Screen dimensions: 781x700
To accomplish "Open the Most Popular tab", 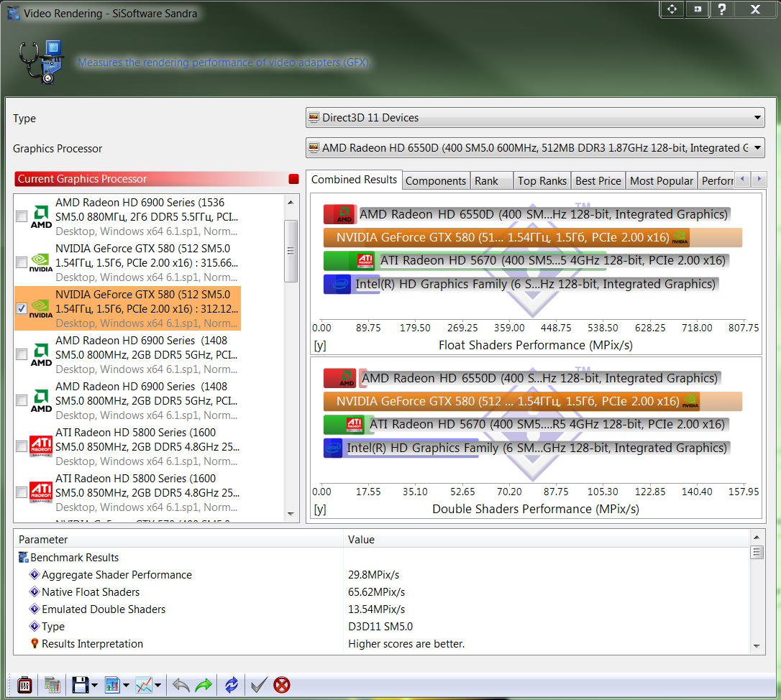I will coord(662,180).
